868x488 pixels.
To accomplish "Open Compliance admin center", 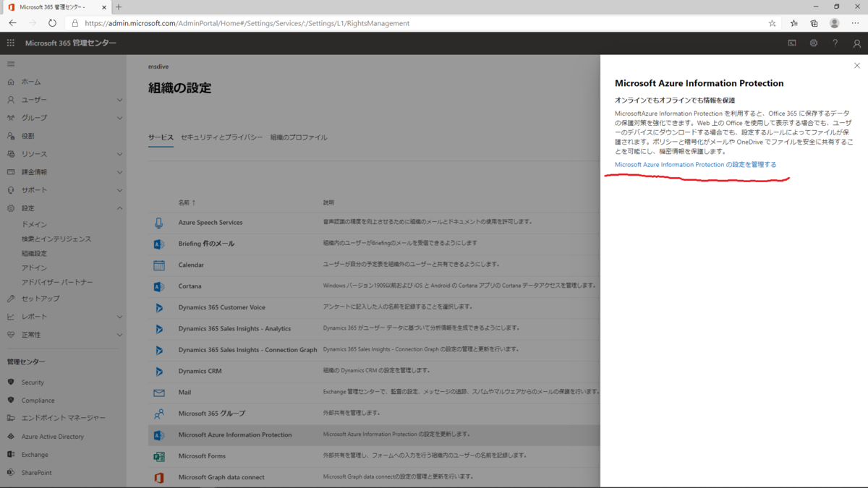I will pos(38,401).
